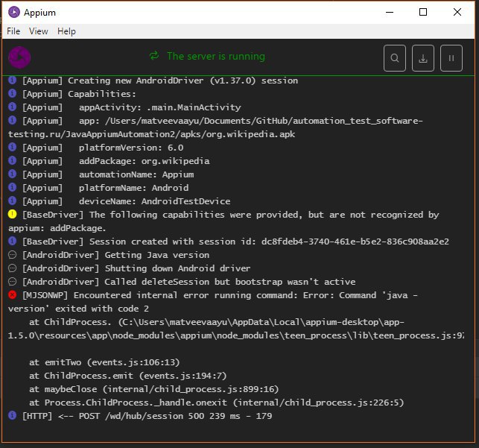Click the "at ChildProcess.emit (events.js:194:7)" line
Screen dimensions: 479x448
coord(127,376)
